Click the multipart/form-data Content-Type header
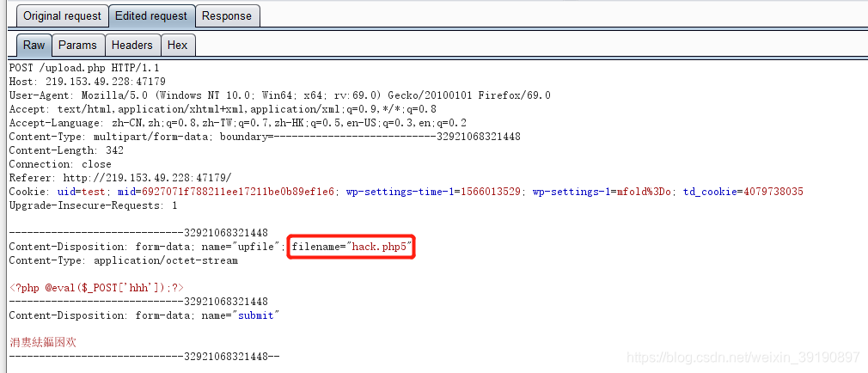Screen dimensions: 868x373 coord(265,136)
